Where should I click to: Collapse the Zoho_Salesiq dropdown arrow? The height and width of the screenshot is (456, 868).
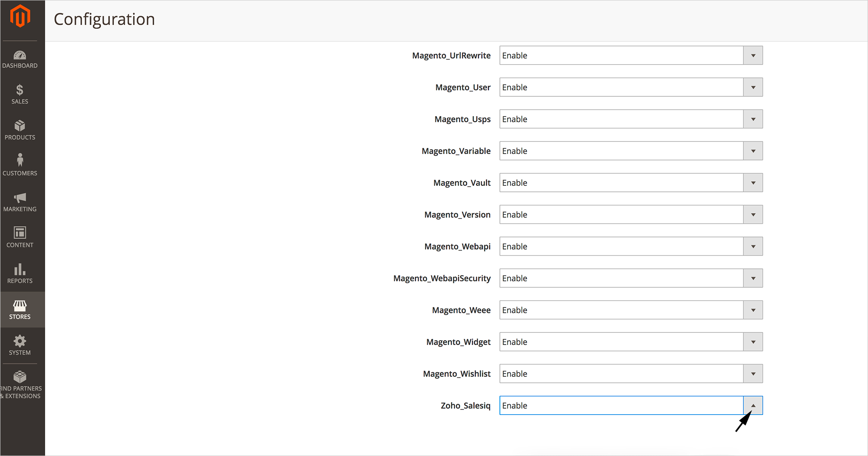pyautogui.click(x=753, y=406)
